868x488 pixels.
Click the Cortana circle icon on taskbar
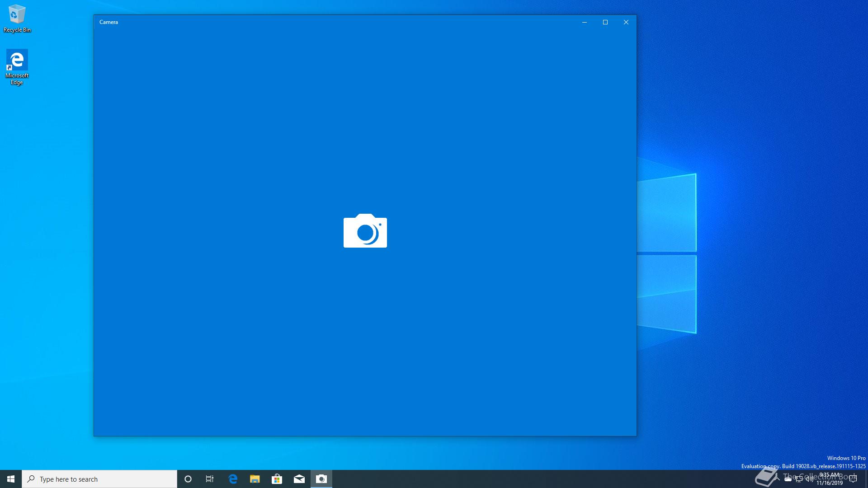[188, 479]
